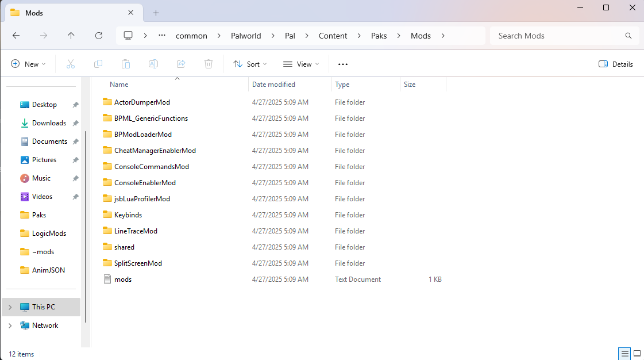Open the New dropdown menu
The width and height of the screenshot is (644, 360).
(x=28, y=64)
